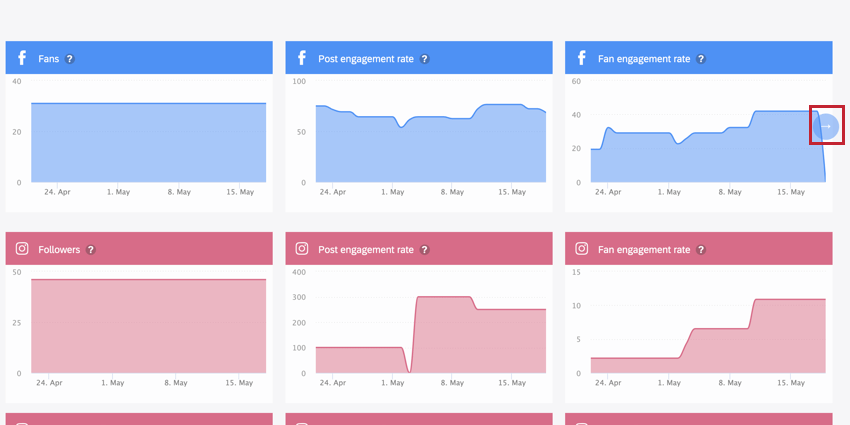Click the help icon on Facebook Fan engagement rate
The width and height of the screenshot is (850, 425).
[x=701, y=59]
